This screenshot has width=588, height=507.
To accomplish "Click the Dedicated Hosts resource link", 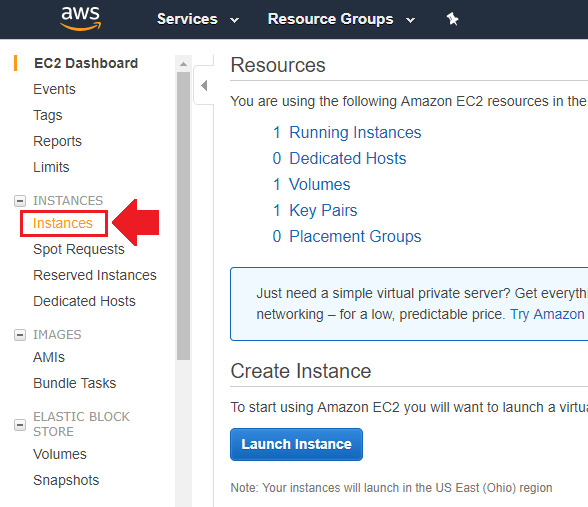I will [348, 158].
